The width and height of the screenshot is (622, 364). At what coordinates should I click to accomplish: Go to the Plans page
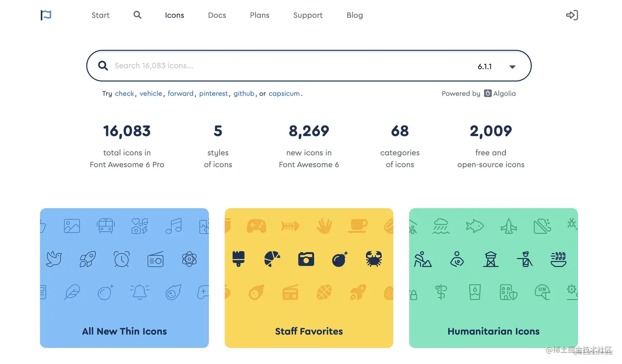tap(260, 15)
